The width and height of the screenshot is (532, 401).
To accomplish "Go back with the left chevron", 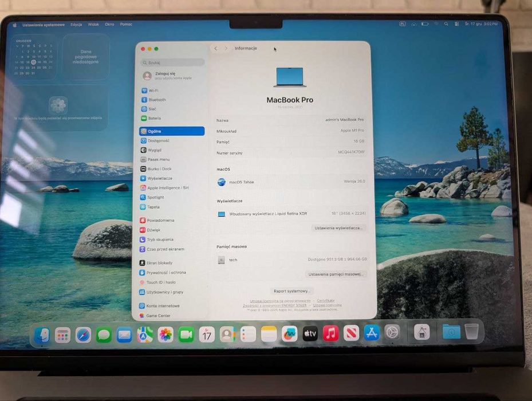I will [x=216, y=49].
